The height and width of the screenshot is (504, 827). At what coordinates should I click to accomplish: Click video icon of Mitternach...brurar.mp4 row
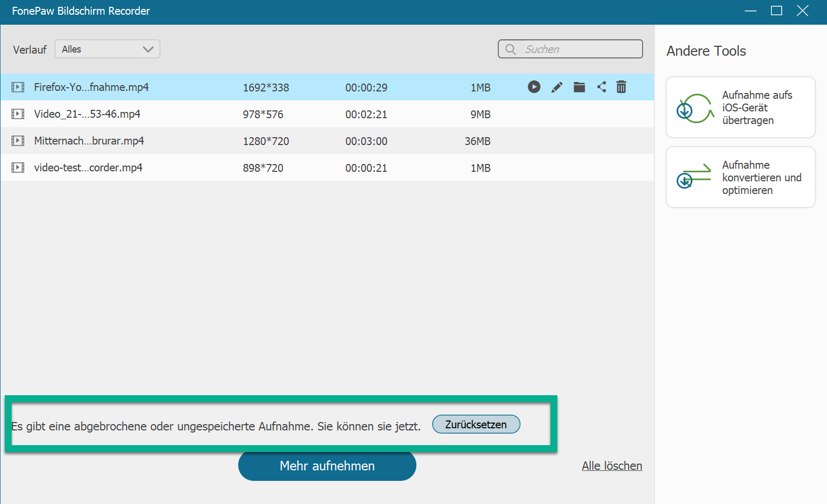coord(18,141)
